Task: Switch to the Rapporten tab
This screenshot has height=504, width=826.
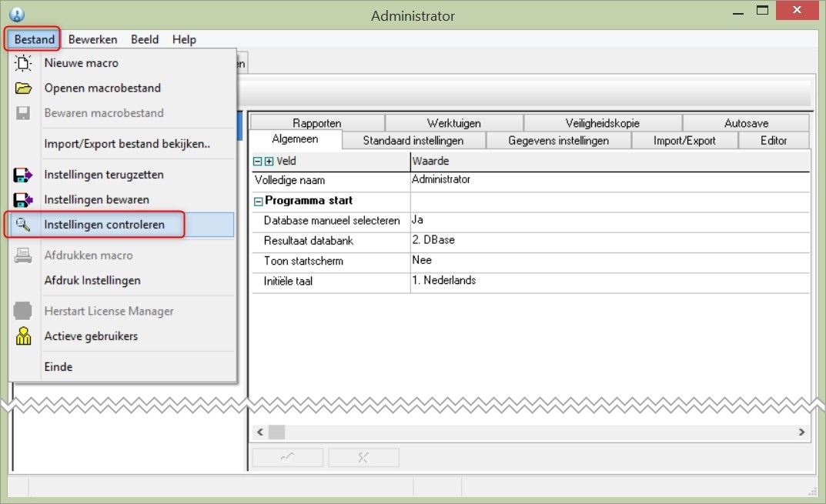Action: pyautogui.click(x=317, y=123)
